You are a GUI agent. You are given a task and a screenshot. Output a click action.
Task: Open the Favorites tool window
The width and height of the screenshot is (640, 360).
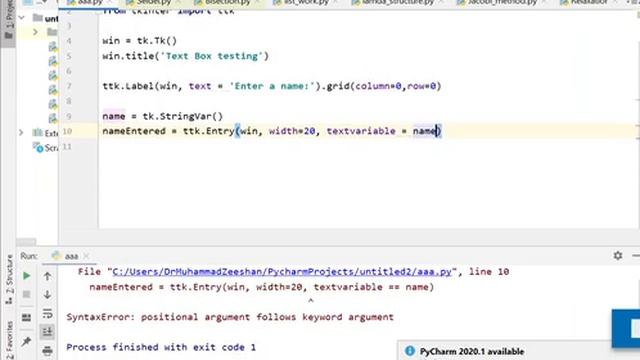click(9, 340)
